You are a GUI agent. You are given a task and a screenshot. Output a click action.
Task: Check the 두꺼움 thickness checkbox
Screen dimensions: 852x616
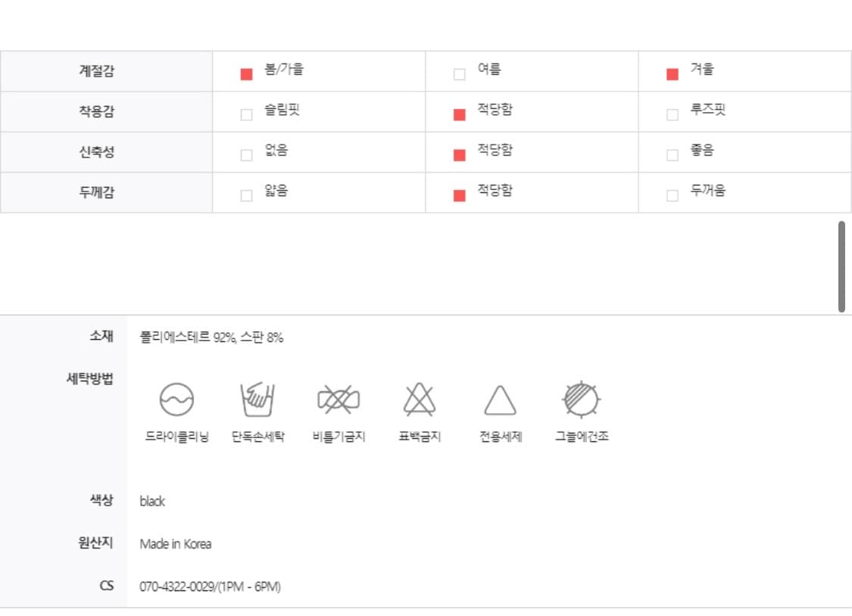point(672,195)
